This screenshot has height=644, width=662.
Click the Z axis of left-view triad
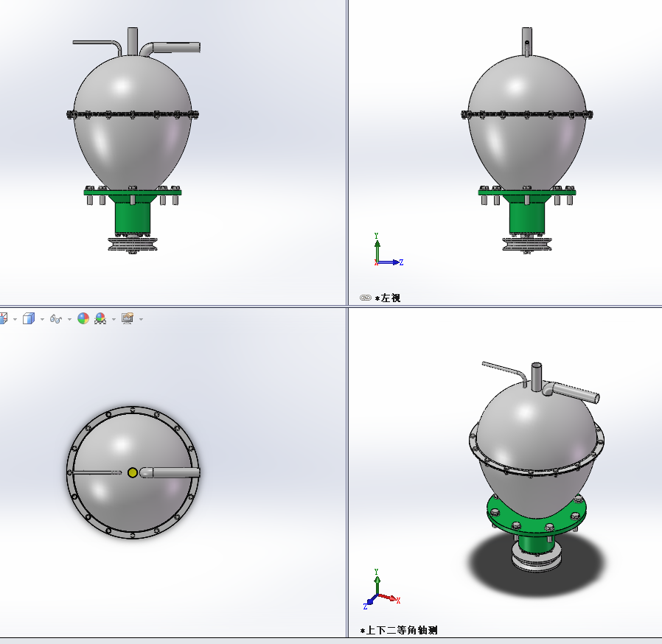(x=391, y=262)
